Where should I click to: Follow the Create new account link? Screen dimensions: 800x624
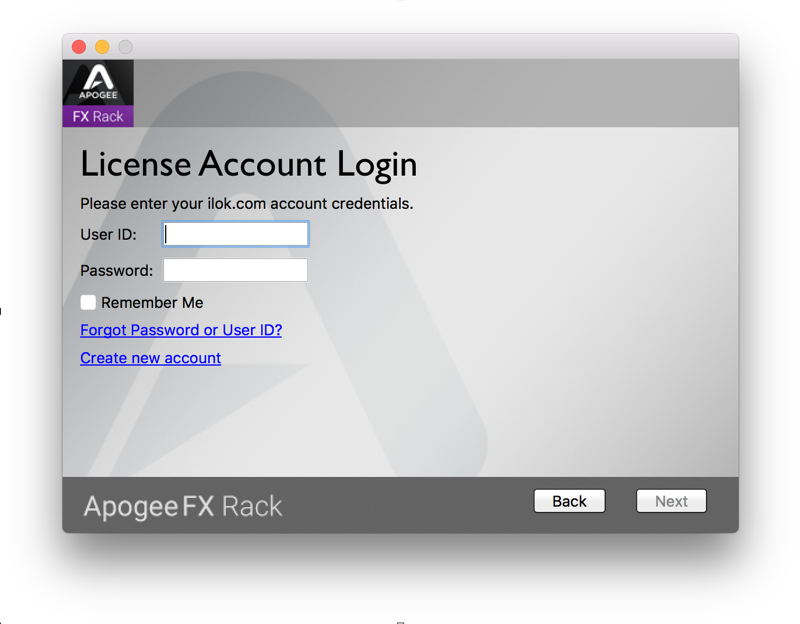pyautogui.click(x=151, y=358)
